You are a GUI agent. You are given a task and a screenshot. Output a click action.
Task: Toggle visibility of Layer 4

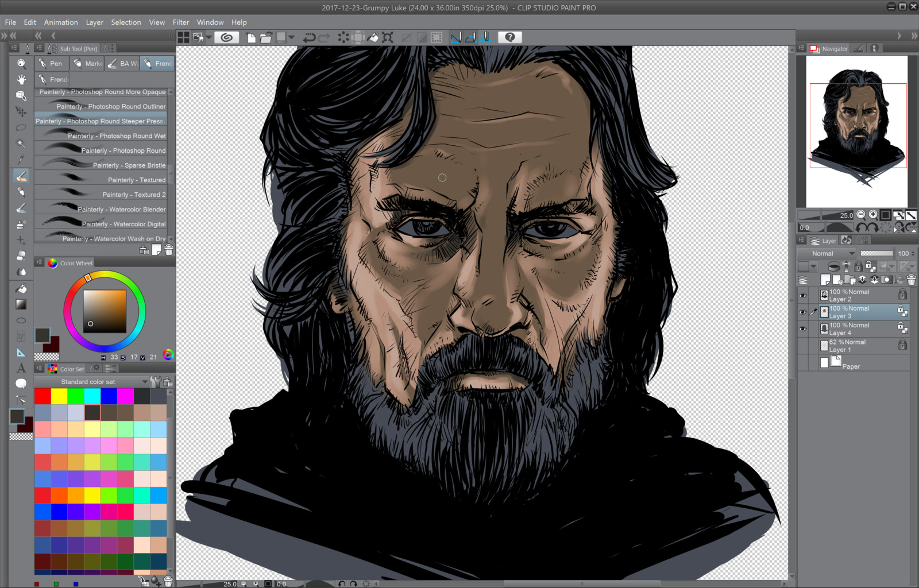[803, 329]
